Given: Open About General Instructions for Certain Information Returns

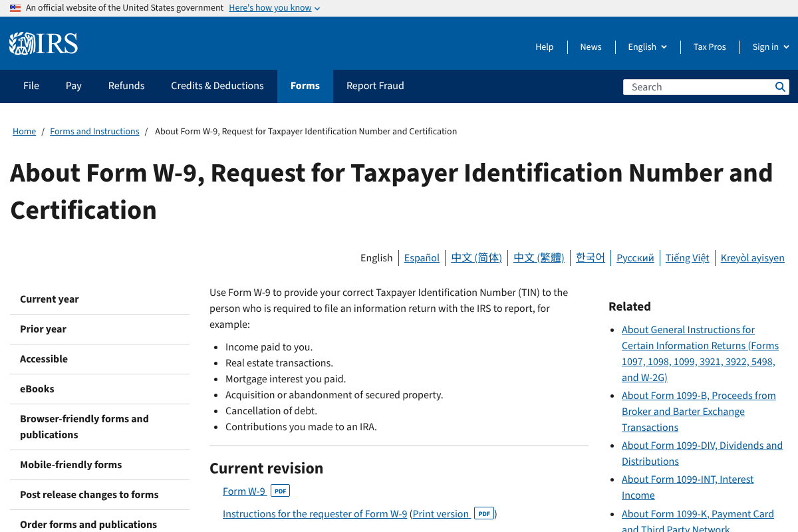Looking at the screenshot, I should [x=700, y=354].
